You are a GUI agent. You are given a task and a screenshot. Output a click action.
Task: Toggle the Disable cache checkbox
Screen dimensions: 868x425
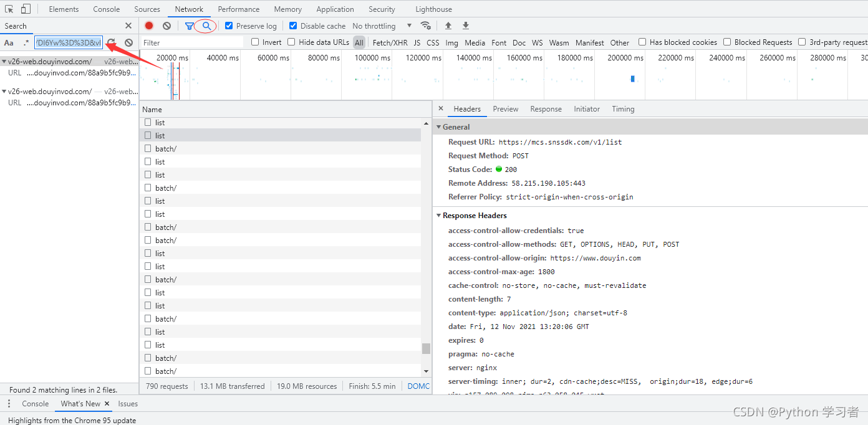tap(293, 26)
